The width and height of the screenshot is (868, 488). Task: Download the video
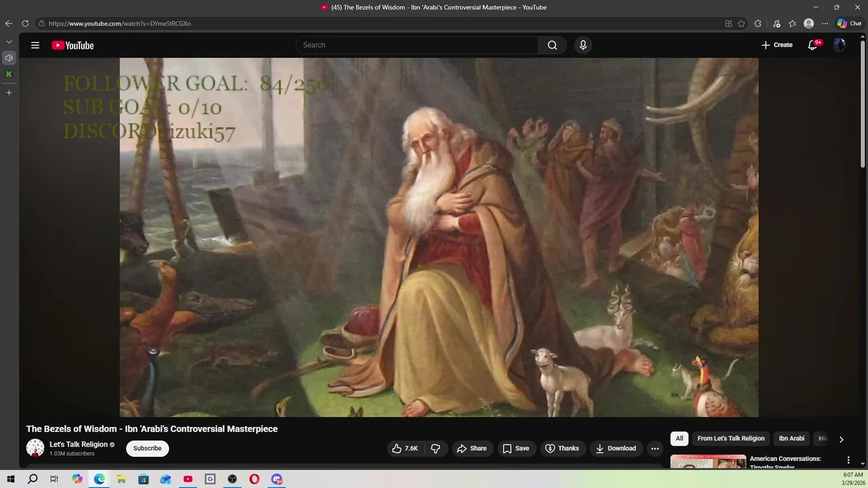pos(616,449)
